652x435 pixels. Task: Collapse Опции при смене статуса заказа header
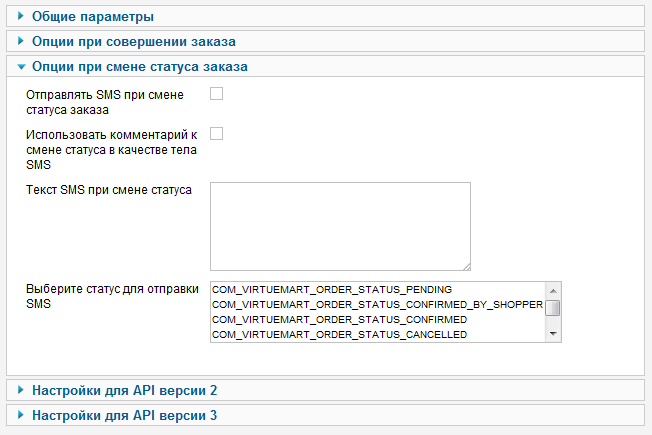tap(140, 66)
